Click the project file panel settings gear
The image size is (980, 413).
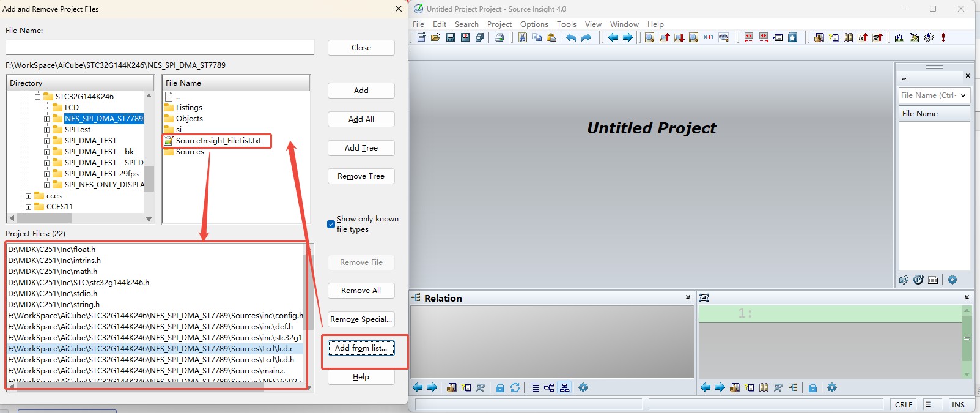(x=952, y=280)
